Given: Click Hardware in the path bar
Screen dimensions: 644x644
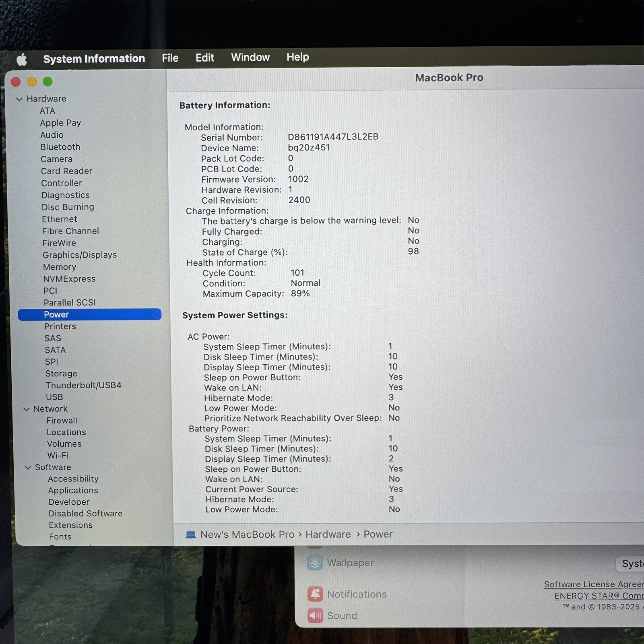Looking at the screenshot, I should [x=328, y=534].
